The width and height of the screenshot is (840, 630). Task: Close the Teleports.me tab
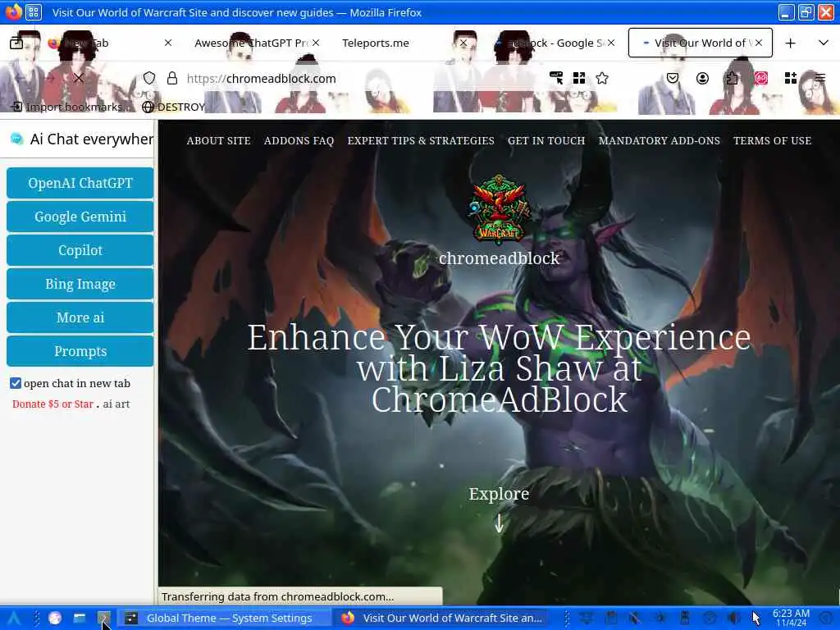(x=463, y=43)
